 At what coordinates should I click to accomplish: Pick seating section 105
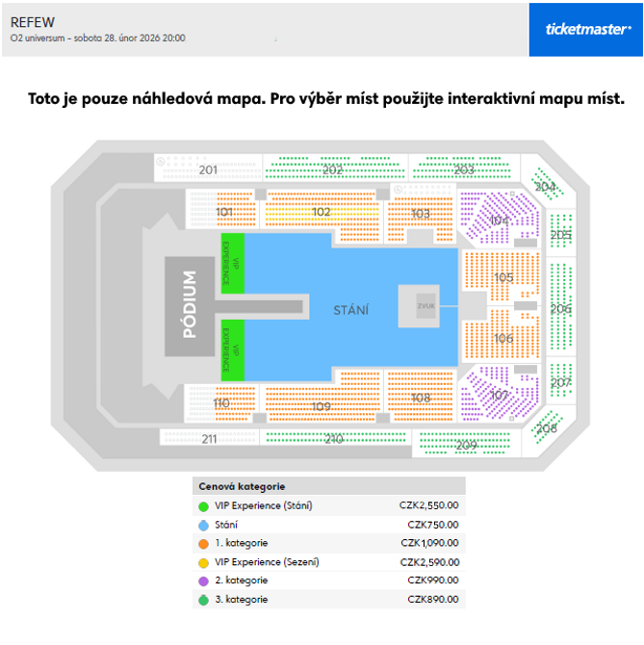coord(502,277)
